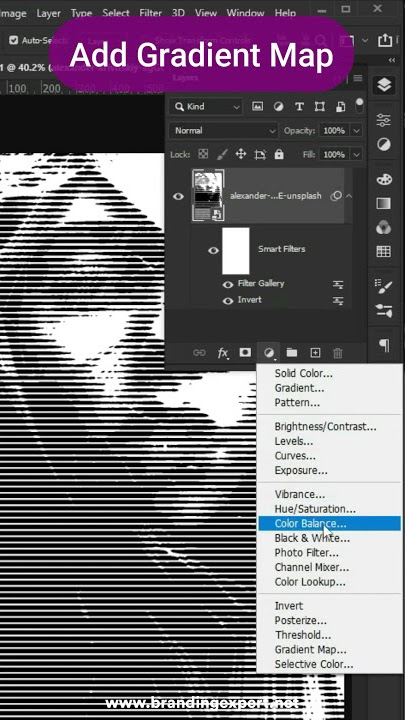Prevent auto-nesting into artboards lock icon
Viewport: 405px width, 720px height.
coord(260,154)
